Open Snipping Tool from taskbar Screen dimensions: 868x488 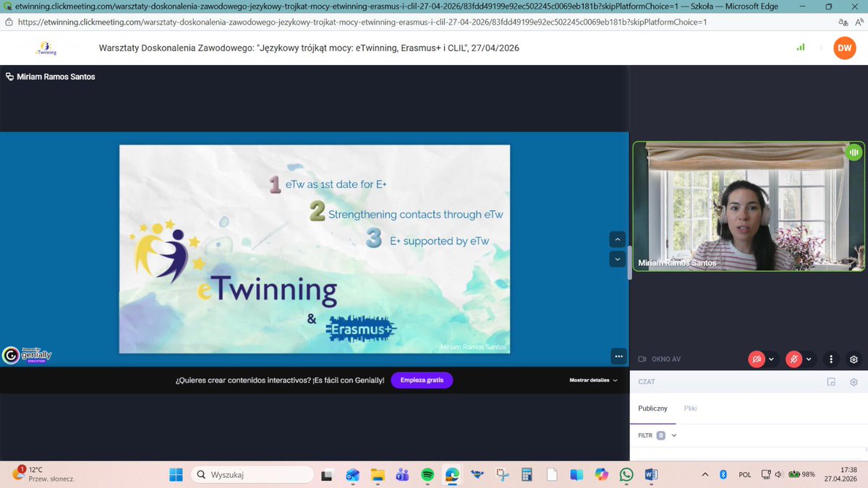502,475
